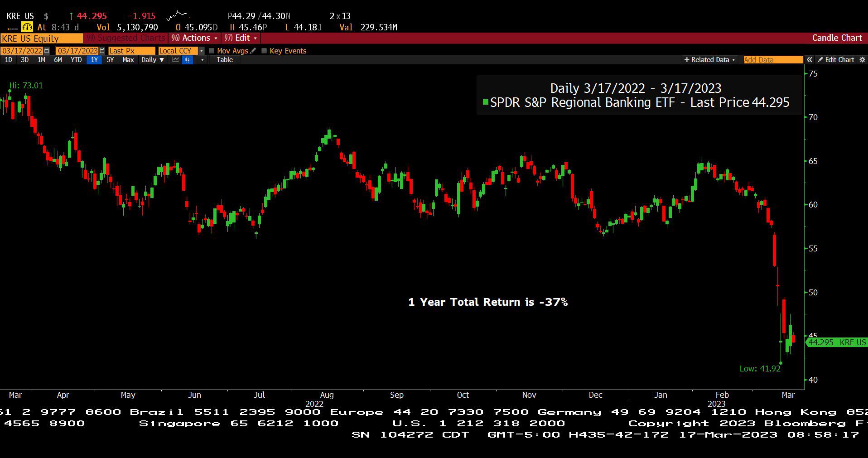868x458 pixels.
Task: Open the Related Data dropdown
Action: click(x=709, y=60)
